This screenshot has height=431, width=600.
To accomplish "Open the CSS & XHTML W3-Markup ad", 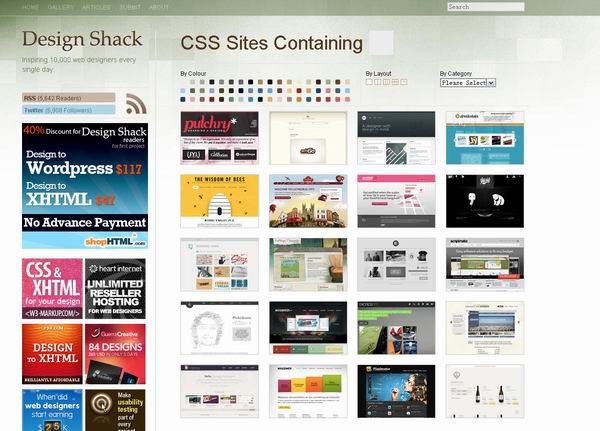I will [52, 288].
